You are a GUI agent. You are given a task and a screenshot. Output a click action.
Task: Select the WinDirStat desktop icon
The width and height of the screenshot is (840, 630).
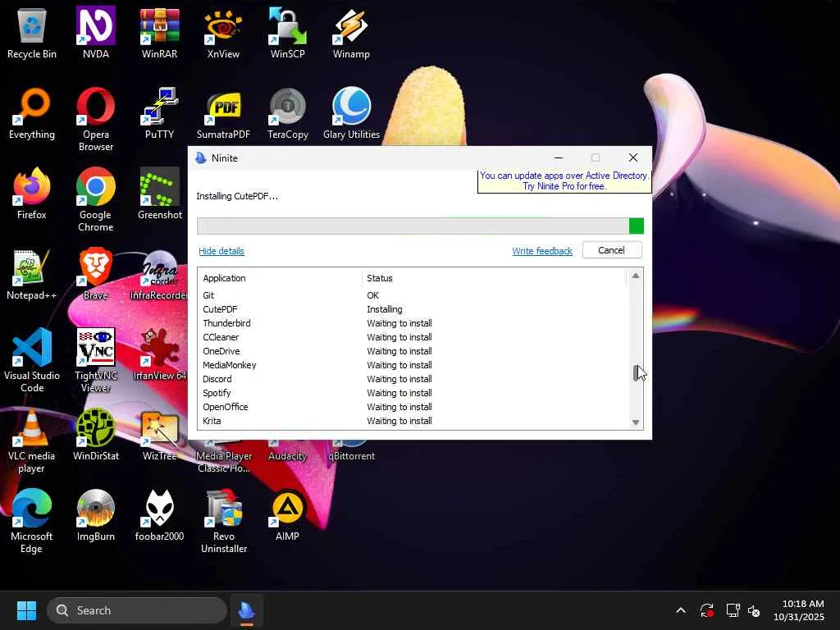pos(95,435)
